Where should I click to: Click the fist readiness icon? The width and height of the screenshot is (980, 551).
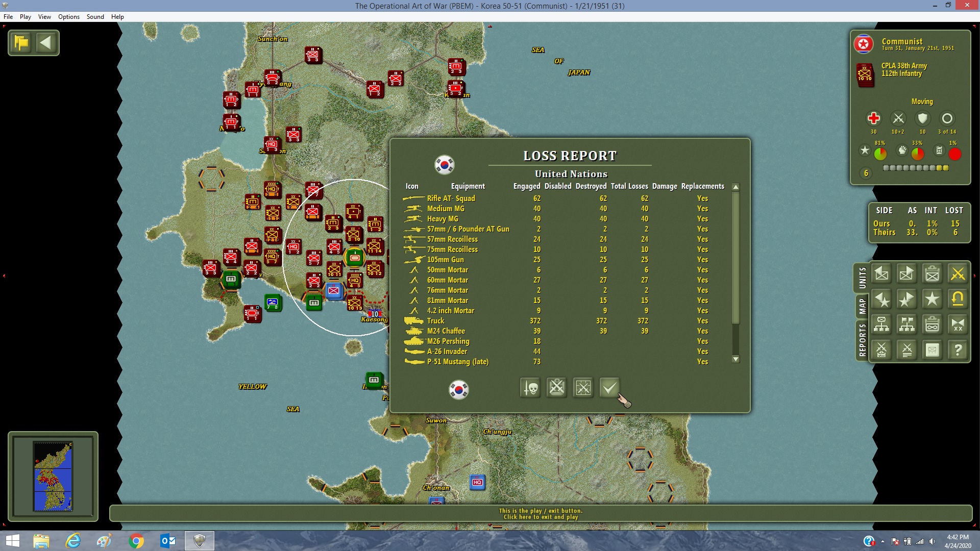902,151
